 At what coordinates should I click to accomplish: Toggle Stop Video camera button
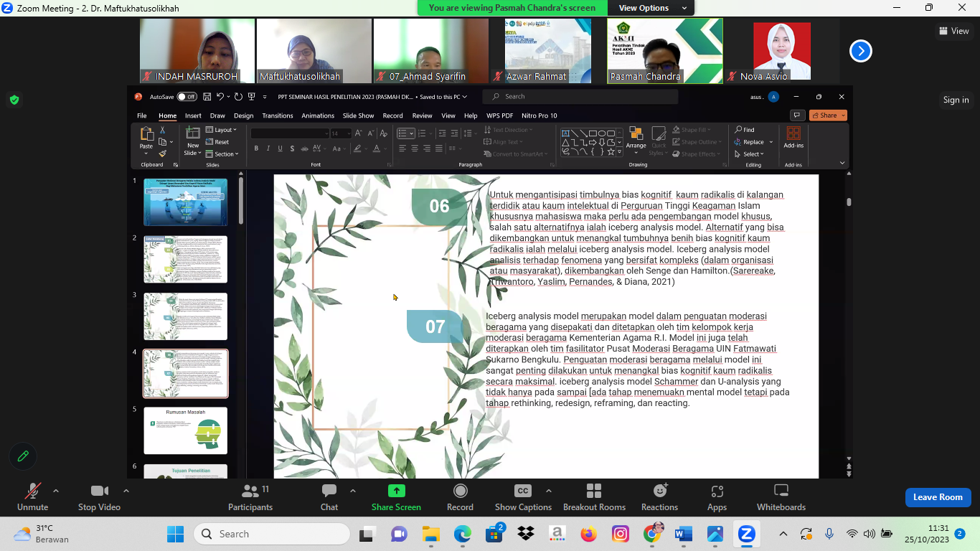click(99, 491)
